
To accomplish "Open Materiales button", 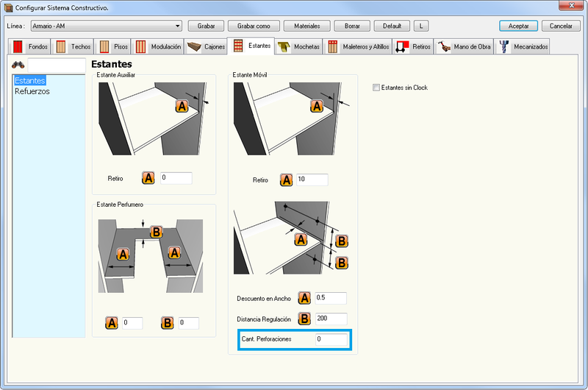I will [x=306, y=26].
